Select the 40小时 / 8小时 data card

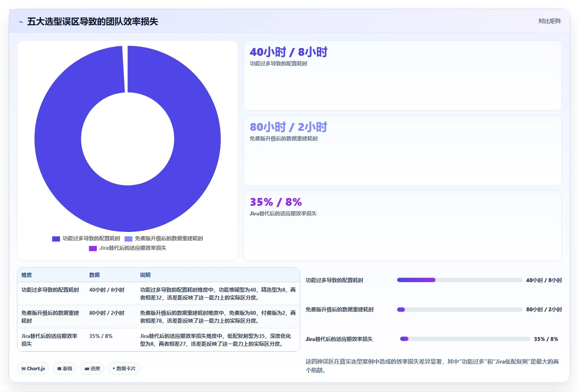pos(402,75)
